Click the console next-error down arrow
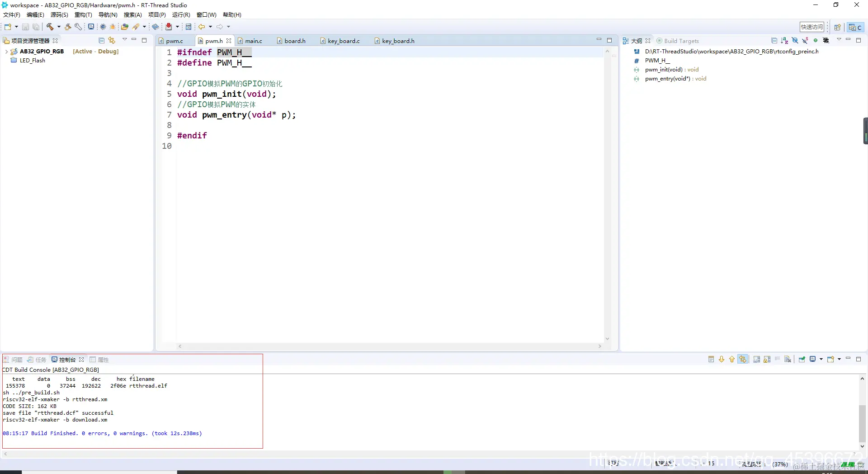 pos(722,360)
